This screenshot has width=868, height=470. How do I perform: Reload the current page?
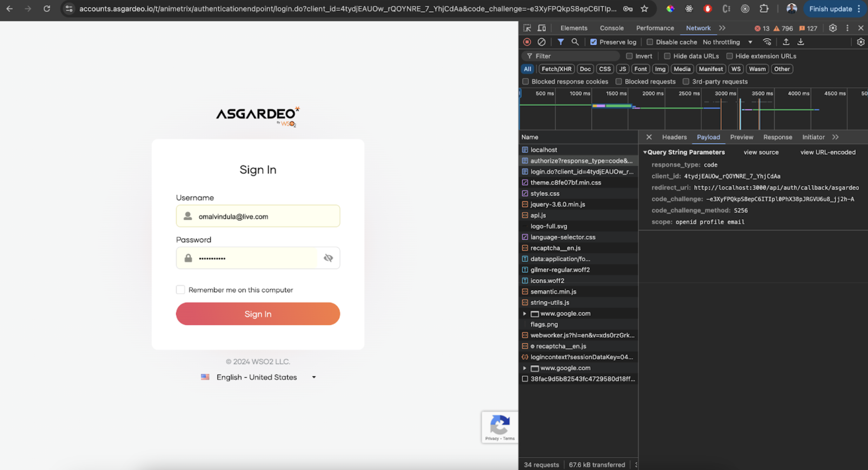pos(47,9)
